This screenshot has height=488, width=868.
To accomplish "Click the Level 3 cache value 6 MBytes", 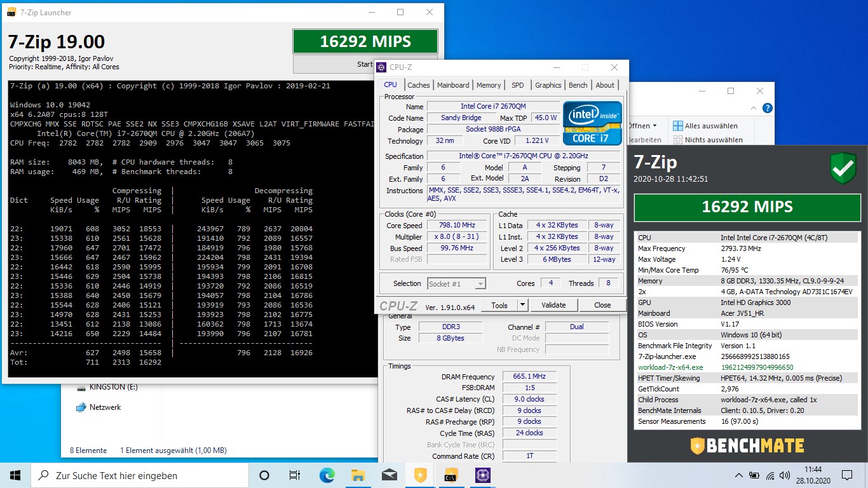I will [x=557, y=259].
